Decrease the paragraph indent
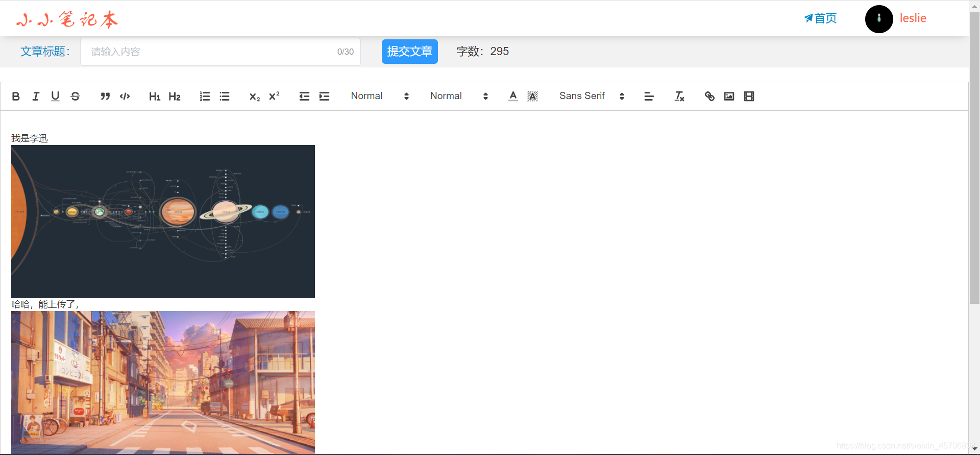Screen dimensions: 980x455 coord(304,96)
